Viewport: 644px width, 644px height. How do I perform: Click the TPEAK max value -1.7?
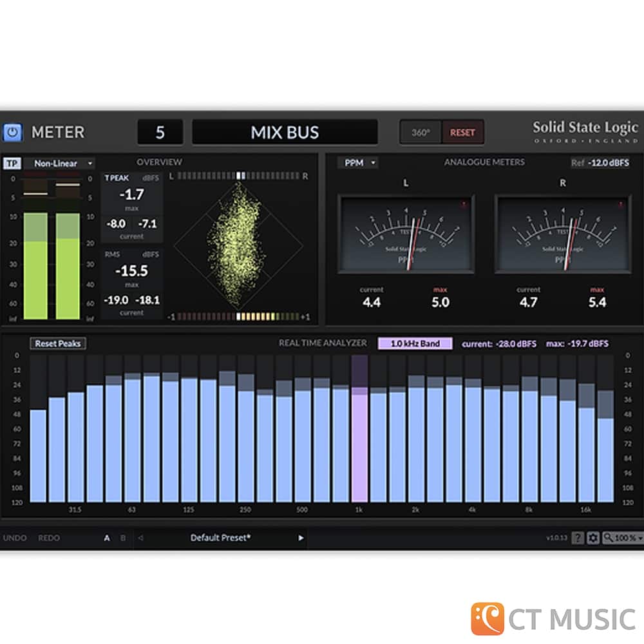click(x=132, y=194)
